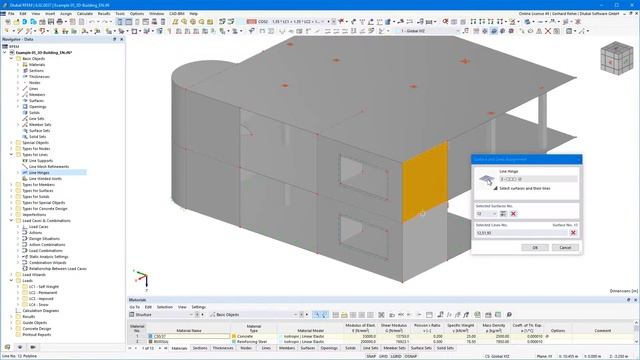Open the CAD-BIM menu
Image resolution: width=640 pixels, height=360 pixels.
click(176, 13)
